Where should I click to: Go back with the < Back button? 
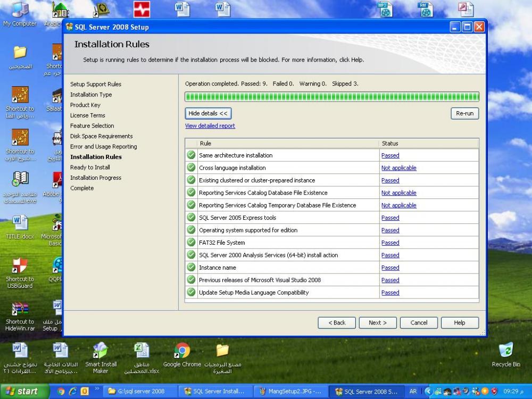pos(337,323)
